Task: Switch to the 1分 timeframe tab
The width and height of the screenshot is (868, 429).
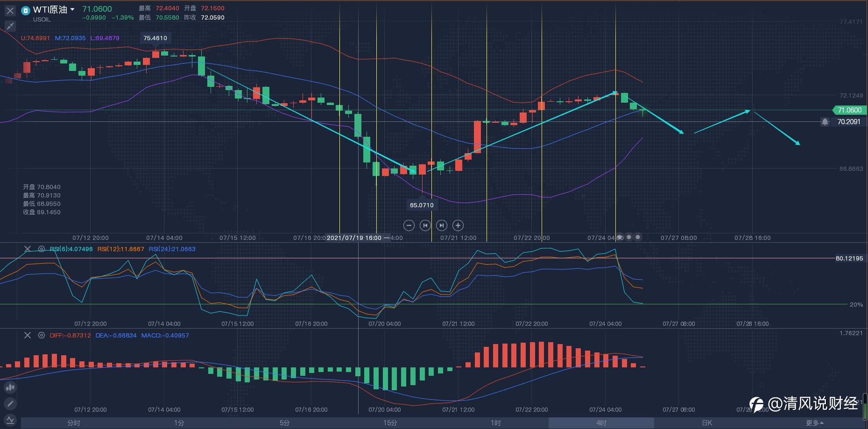Action: click(x=179, y=423)
